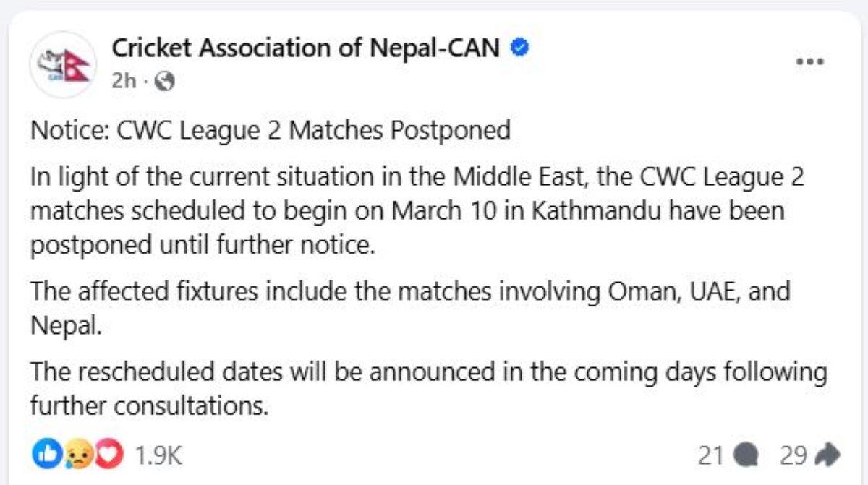Click the globe public-audience icon
Screen dimensions: 868x485
coord(166,82)
